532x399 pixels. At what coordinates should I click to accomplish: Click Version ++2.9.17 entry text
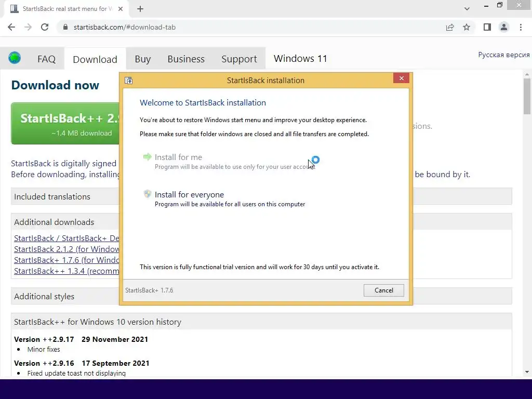[81, 339]
